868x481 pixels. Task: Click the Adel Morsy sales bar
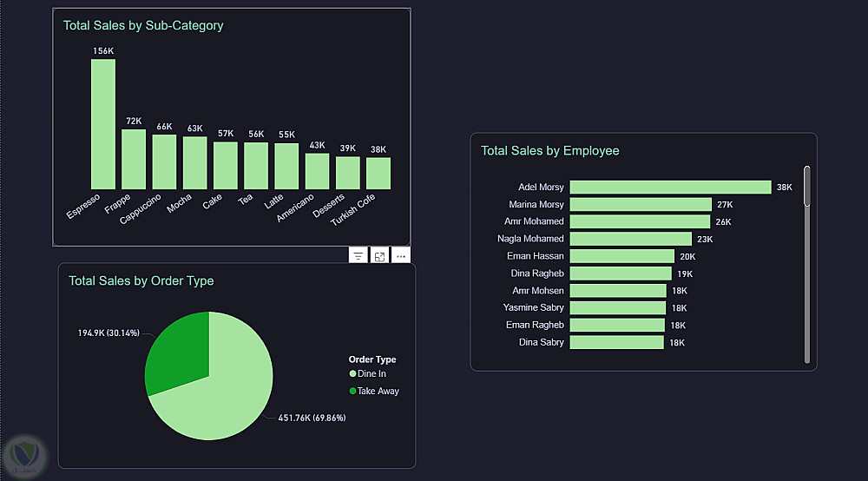tap(670, 187)
